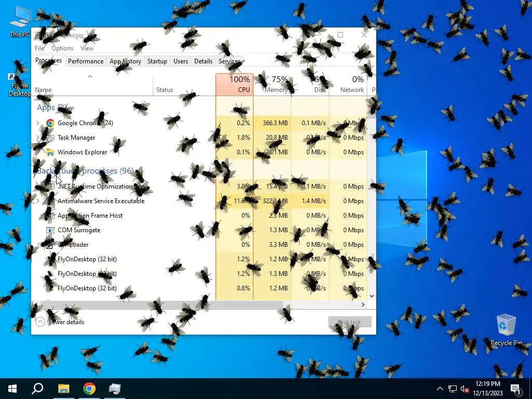
Task: Open Google Chrome from the taskbar
Action: [x=89, y=389]
